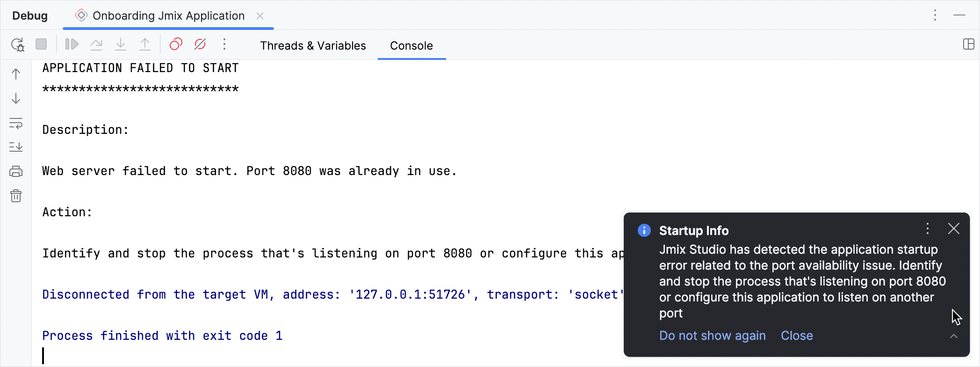
Task: Click the Resume Program icon
Action: click(x=72, y=44)
